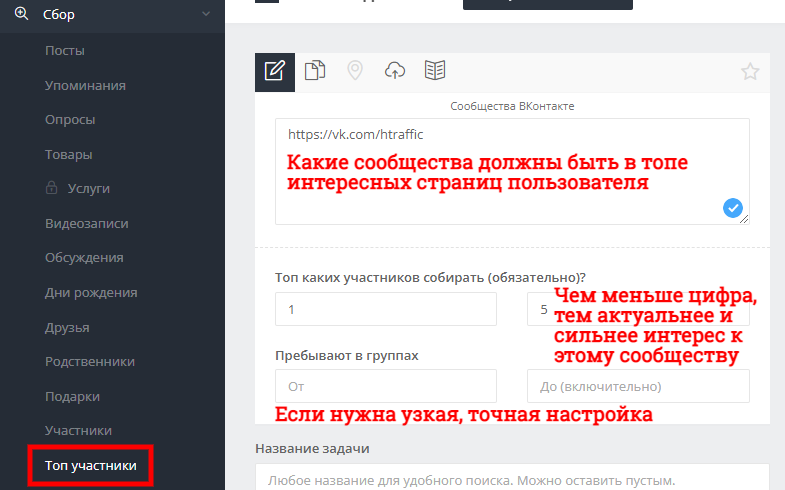785x490 pixels.
Task: Select Подарки in the sidebar
Action: tap(73, 396)
